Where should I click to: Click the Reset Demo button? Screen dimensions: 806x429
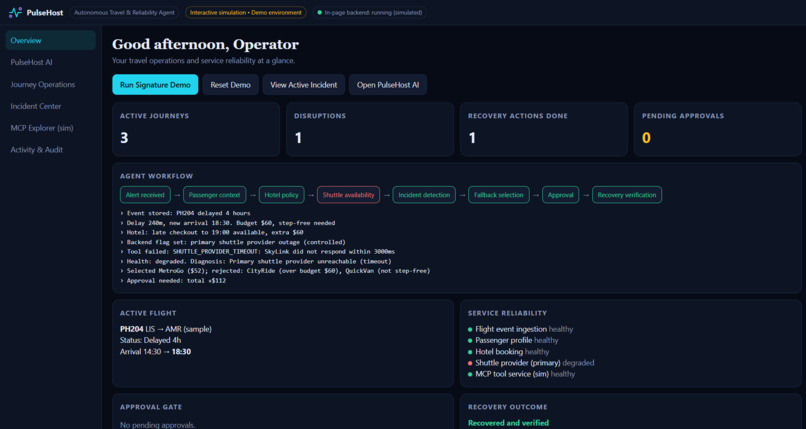tap(230, 85)
